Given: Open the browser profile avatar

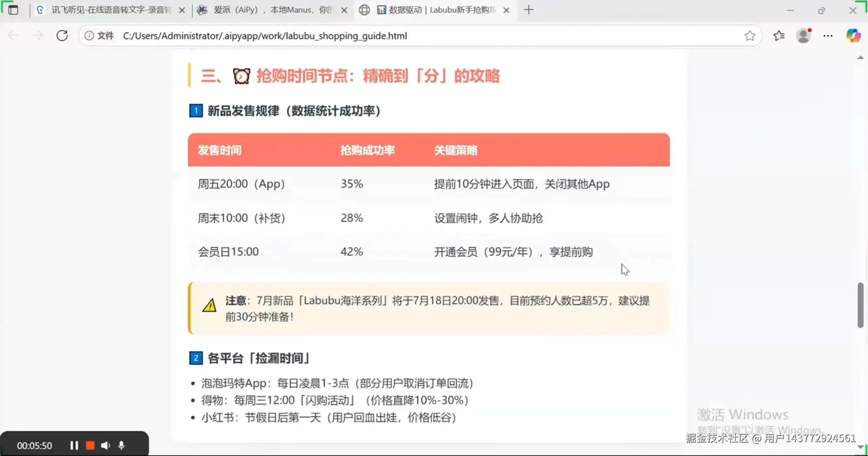Looking at the screenshot, I should [x=803, y=36].
